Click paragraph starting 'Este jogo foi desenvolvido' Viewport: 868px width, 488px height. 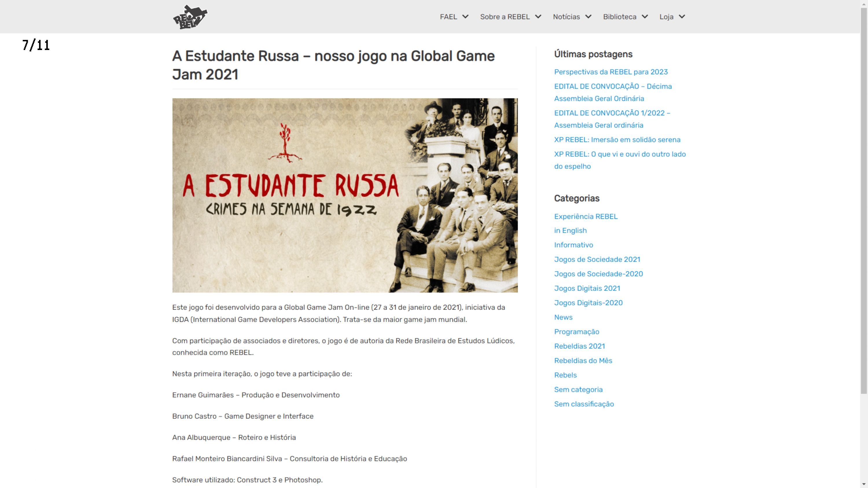click(339, 313)
